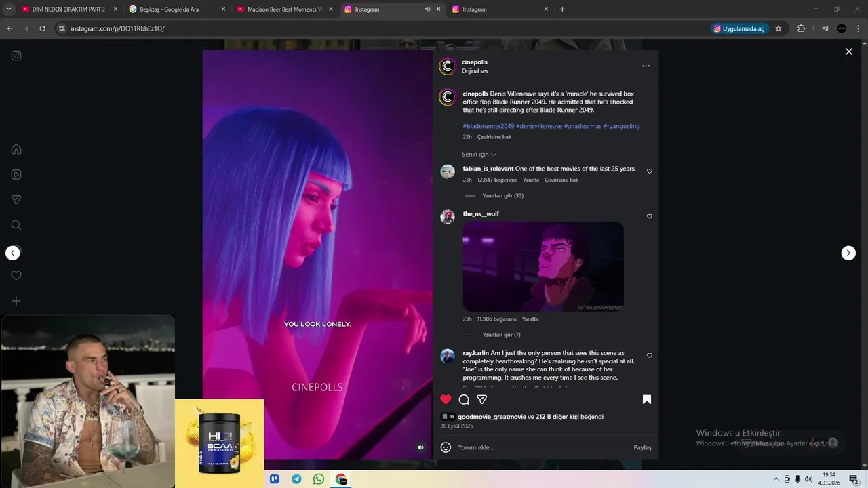
Task: Switch to 'Madison Beer Best Moments' tab
Action: pyautogui.click(x=285, y=9)
